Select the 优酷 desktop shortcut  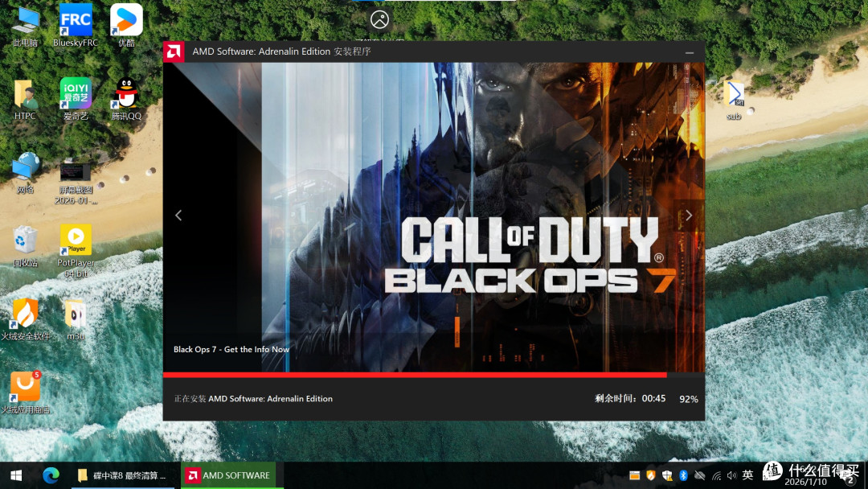pyautogui.click(x=126, y=26)
